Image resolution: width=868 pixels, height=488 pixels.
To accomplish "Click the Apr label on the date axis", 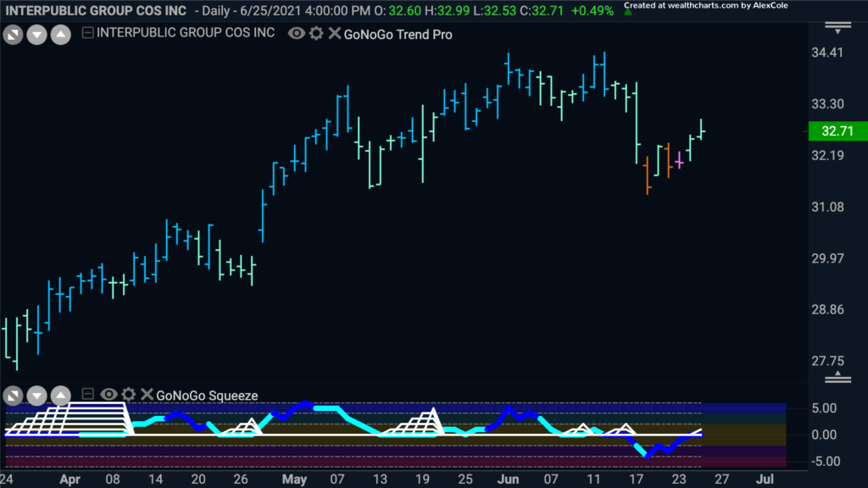I will (x=70, y=480).
